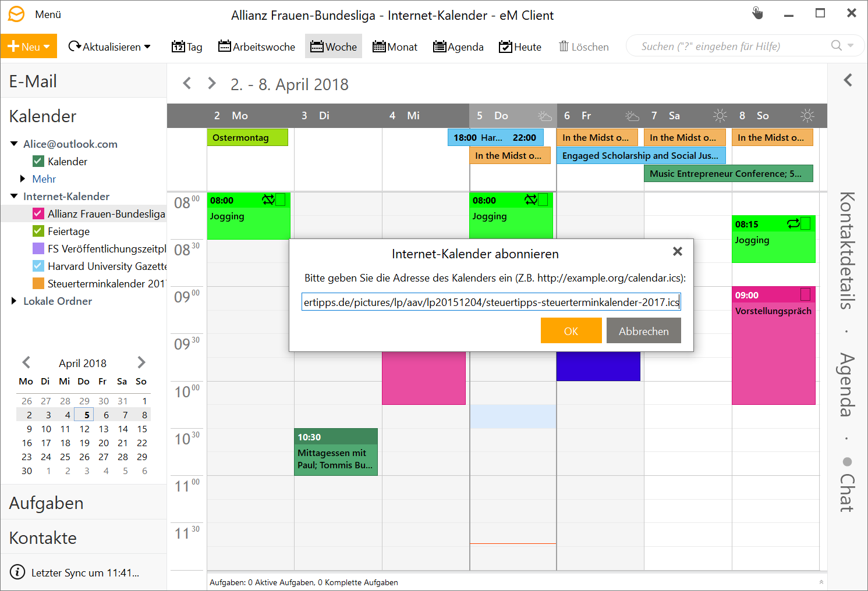Toggle the Feiertage calendar checkbox
The height and width of the screenshot is (591, 868).
pos(38,231)
